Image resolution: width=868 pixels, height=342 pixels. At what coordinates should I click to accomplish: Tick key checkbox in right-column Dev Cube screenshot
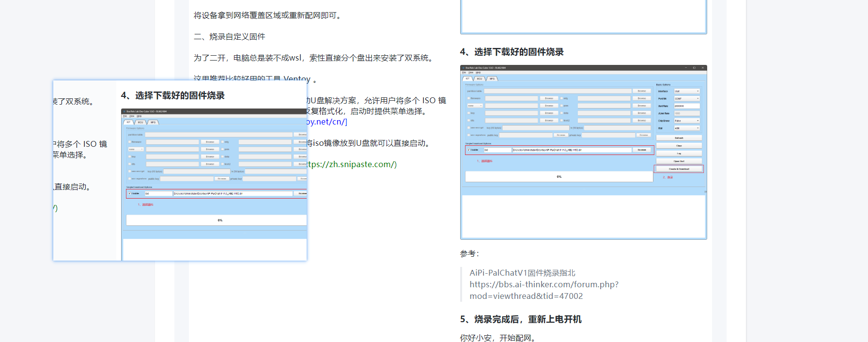(468, 113)
